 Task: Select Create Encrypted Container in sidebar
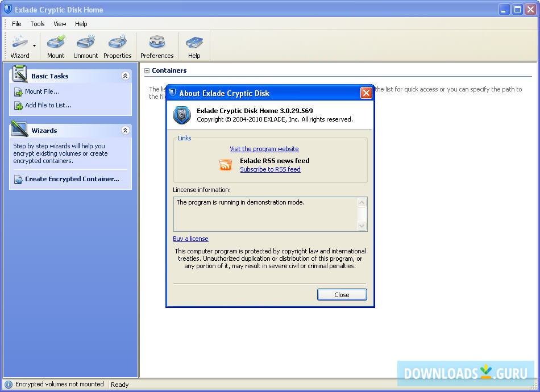[71, 179]
